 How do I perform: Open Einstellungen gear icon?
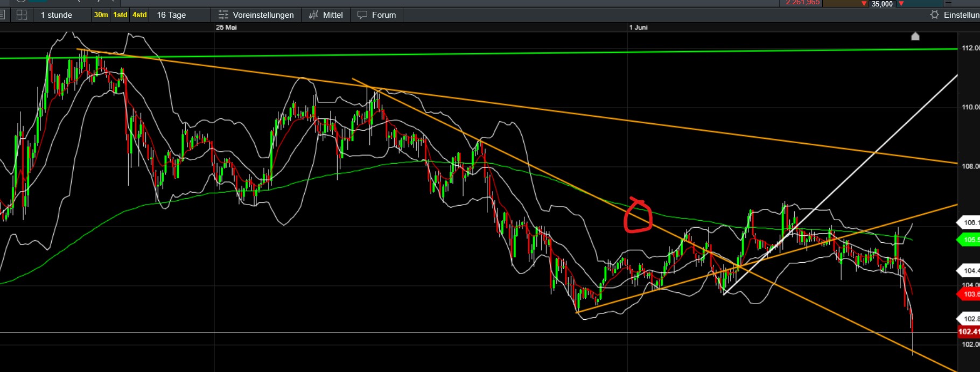coord(935,15)
